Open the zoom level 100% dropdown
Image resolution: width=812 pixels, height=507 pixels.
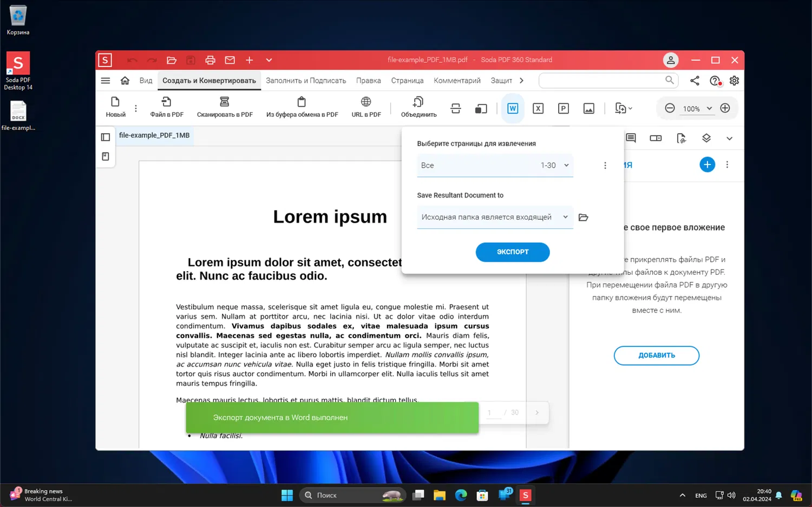(697, 108)
